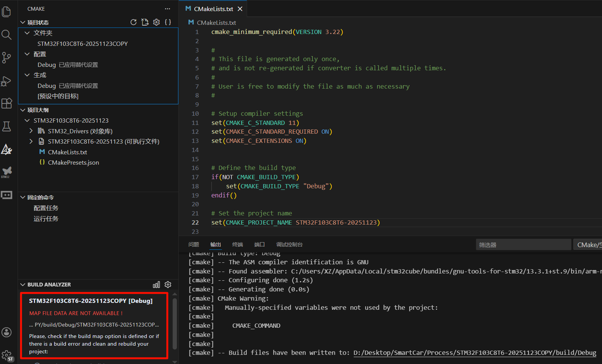Click the MAP FILE DATA ARE NOT AVAILABLE message
Viewport: 602px width, 364px height.
76,313
